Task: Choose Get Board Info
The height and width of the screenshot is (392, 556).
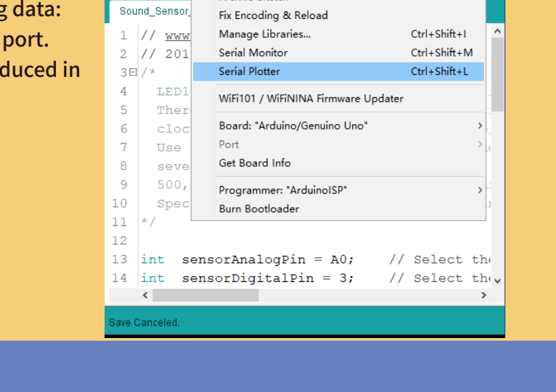Action: [x=339, y=163]
